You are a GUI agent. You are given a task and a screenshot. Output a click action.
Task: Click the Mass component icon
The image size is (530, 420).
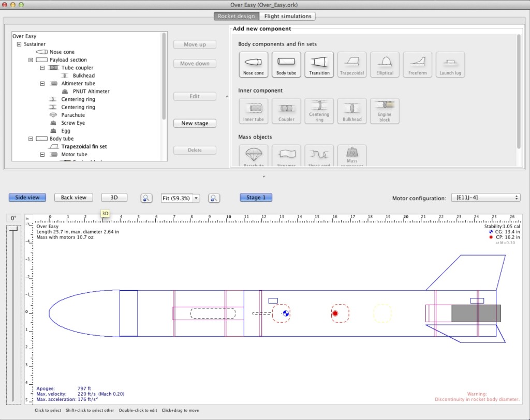(x=352, y=155)
